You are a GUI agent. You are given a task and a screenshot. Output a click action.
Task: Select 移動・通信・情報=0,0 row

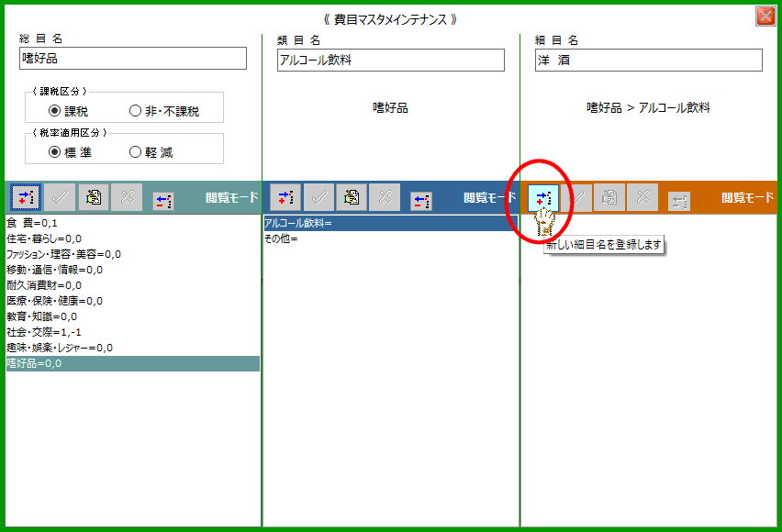(133, 270)
